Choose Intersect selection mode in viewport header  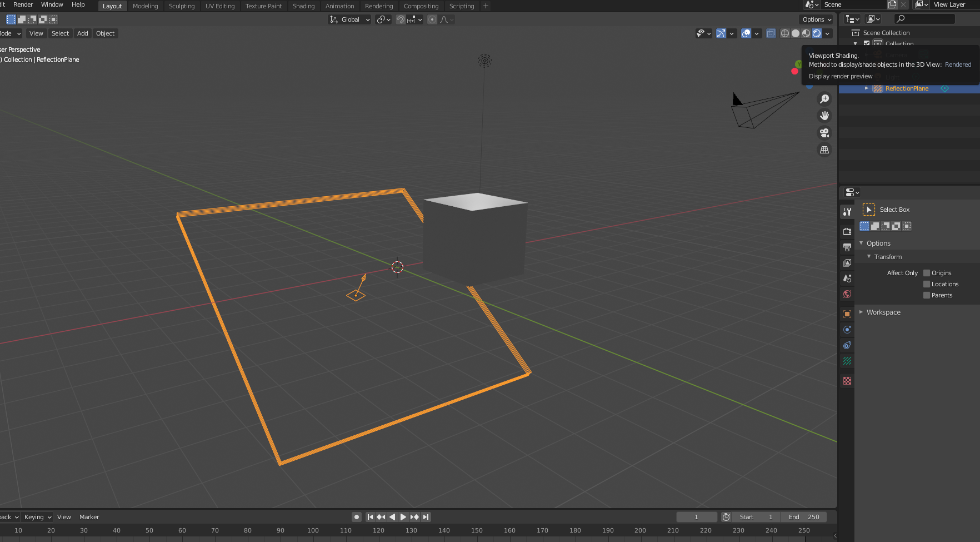pyautogui.click(x=53, y=19)
